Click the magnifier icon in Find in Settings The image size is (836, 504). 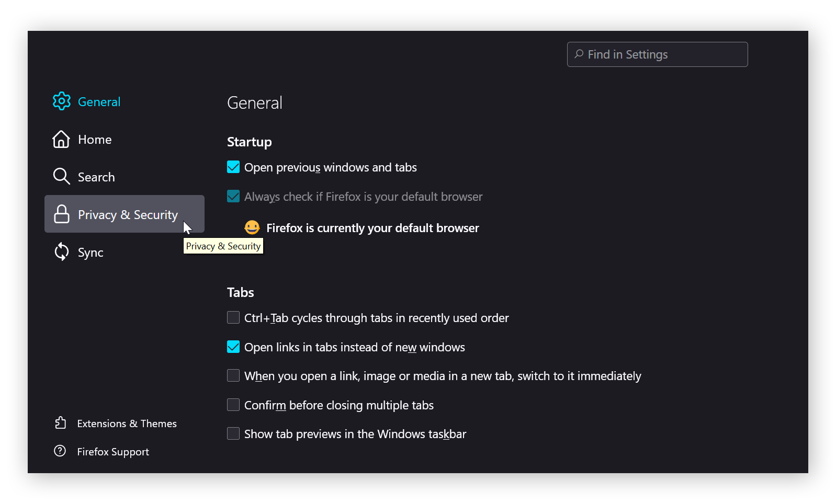[x=579, y=54]
